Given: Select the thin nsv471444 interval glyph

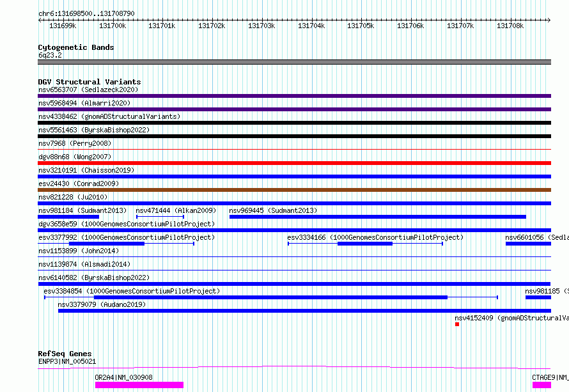Looking at the screenshot, I should [160, 217].
